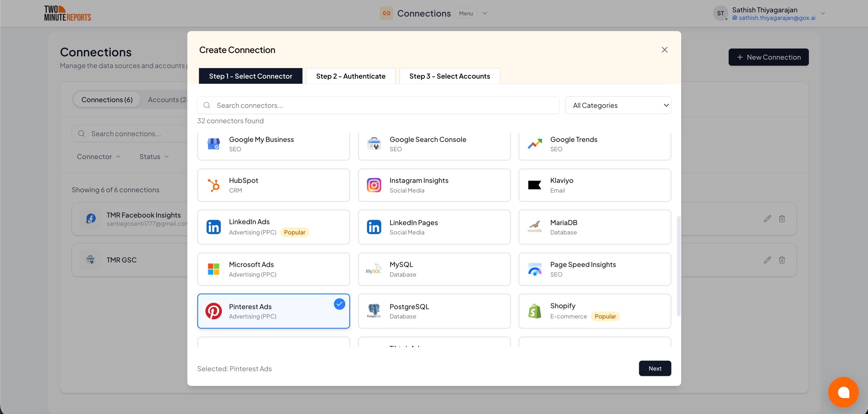Screen dimensions: 868x414
Task: Open the orange chat bubble widget
Action: (843, 392)
